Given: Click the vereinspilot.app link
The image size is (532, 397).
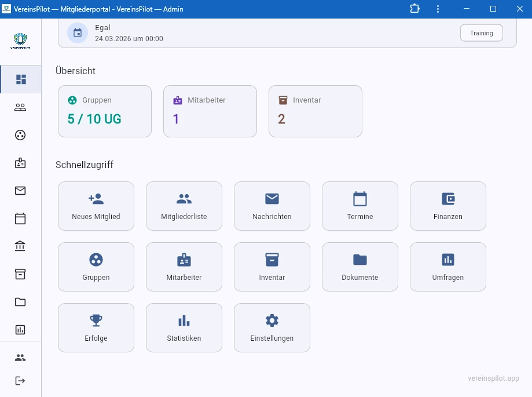Looking at the screenshot, I should coord(493,378).
